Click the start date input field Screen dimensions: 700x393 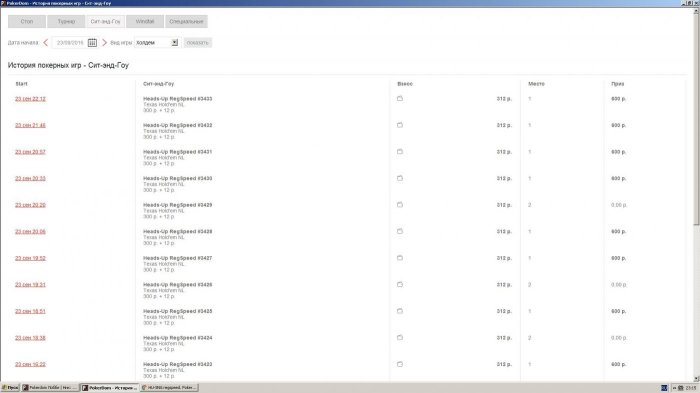[70, 42]
